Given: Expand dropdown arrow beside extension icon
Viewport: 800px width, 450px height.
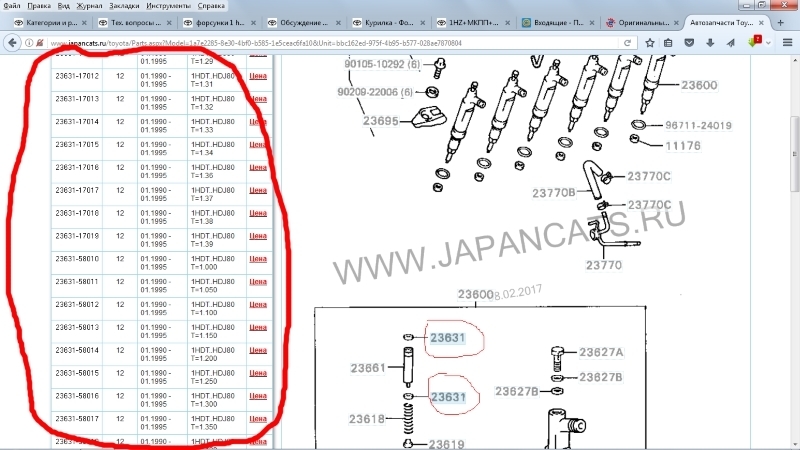Looking at the screenshot, I should click(768, 43).
